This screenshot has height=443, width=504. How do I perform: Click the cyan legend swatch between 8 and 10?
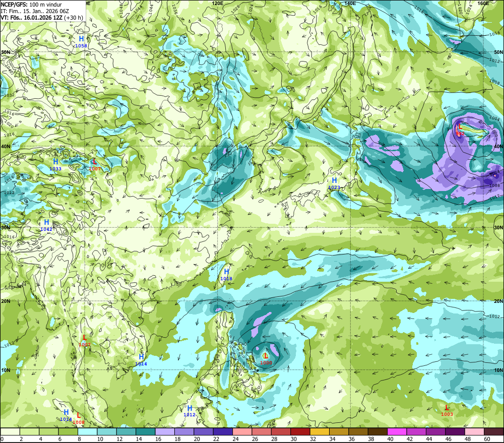point(87,431)
